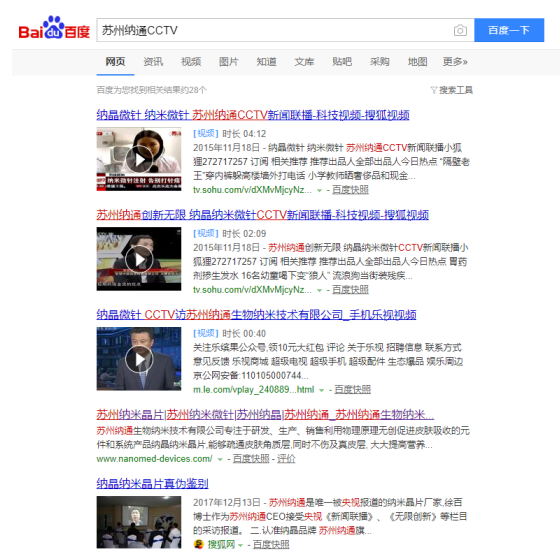Image resolution: width=560 pixels, height=560 pixels.
Task: Switch to the 资讯 tab
Action: 153,62
